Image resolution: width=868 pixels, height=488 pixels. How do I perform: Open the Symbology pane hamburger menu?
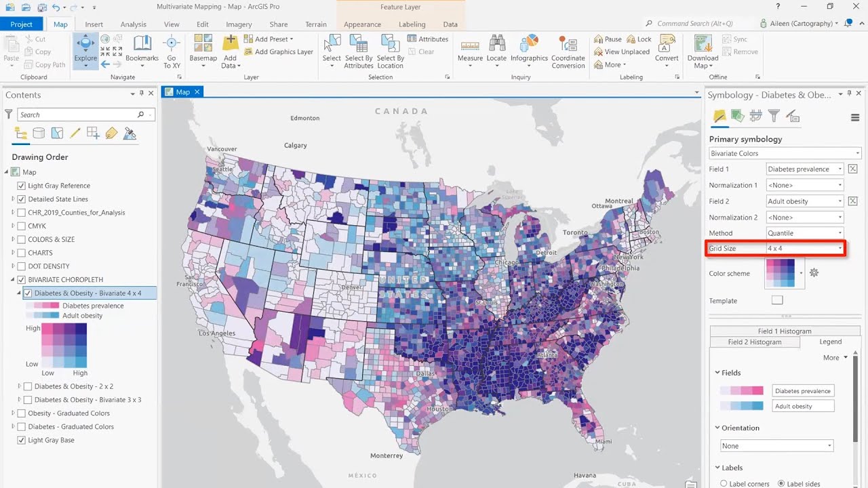coord(855,117)
